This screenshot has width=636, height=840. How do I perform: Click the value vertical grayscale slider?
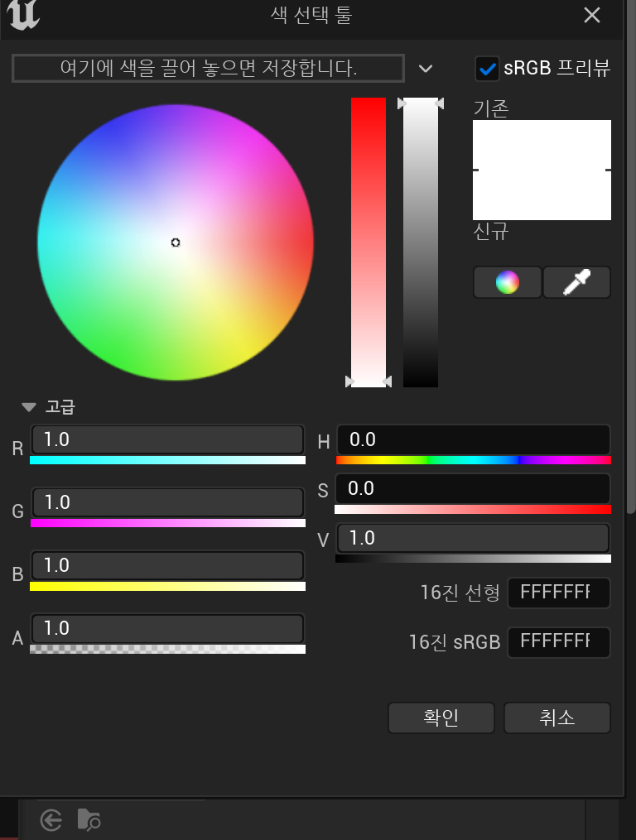421,242
